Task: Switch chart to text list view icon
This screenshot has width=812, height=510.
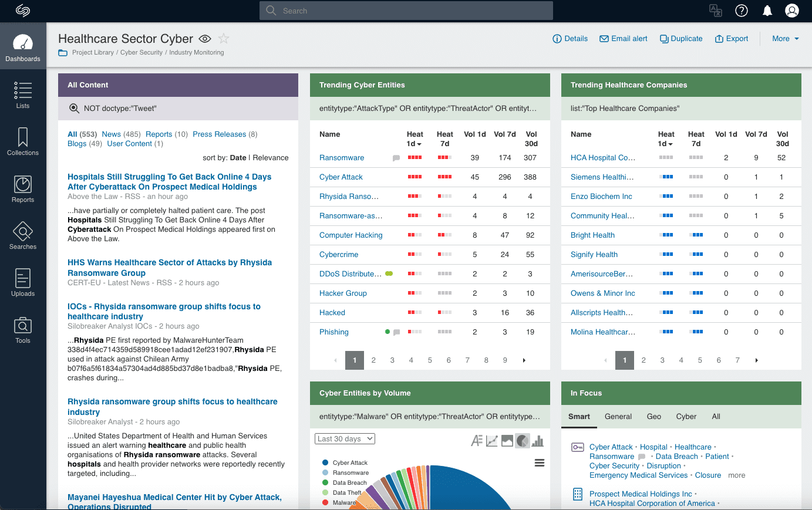Action: 477,441
